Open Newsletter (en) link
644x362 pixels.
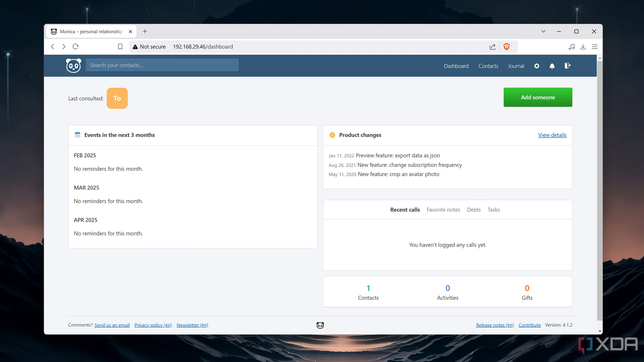(192, 325)
